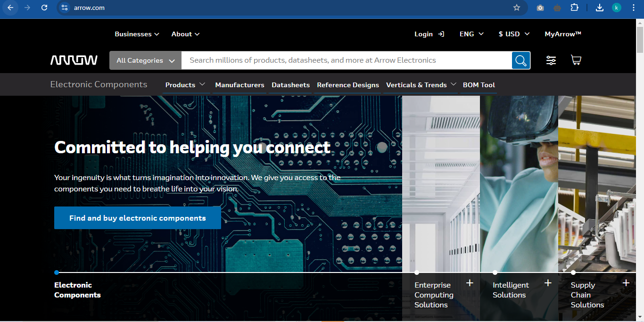Open the Manufacturers nav item

click(x=239, y=85)
